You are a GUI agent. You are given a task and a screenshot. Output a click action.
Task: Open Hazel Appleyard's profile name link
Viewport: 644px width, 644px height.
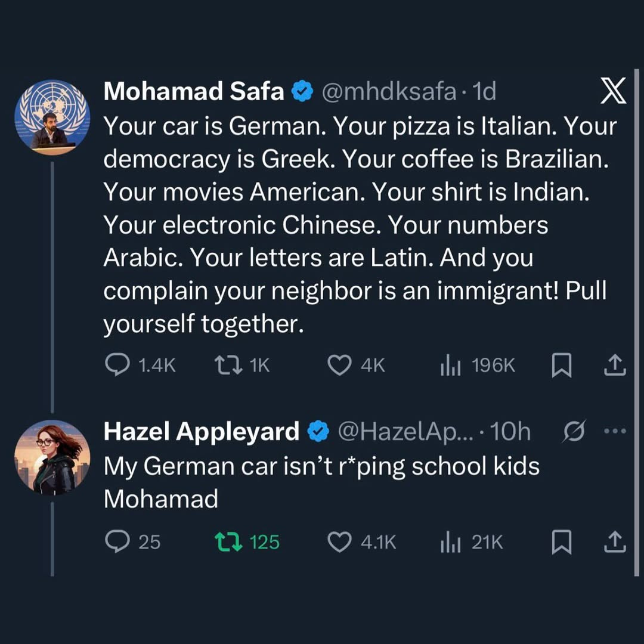click(x=202, y=432)
